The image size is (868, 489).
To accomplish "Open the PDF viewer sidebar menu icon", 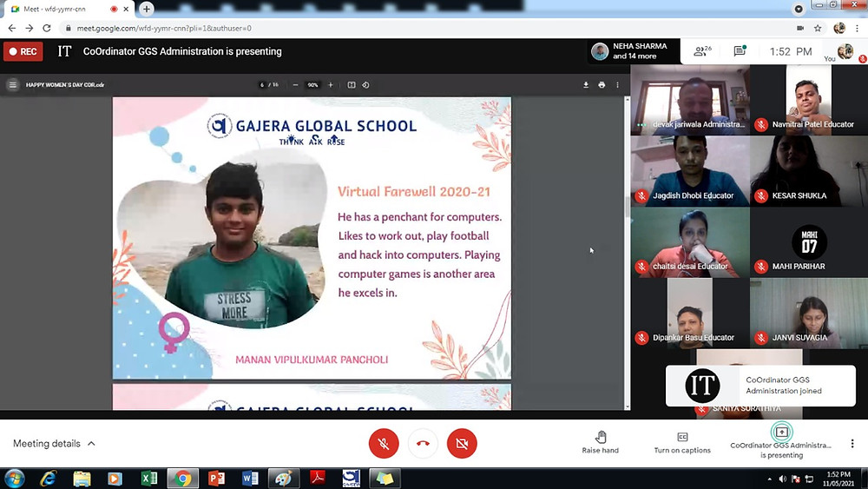I will [13, 85].
